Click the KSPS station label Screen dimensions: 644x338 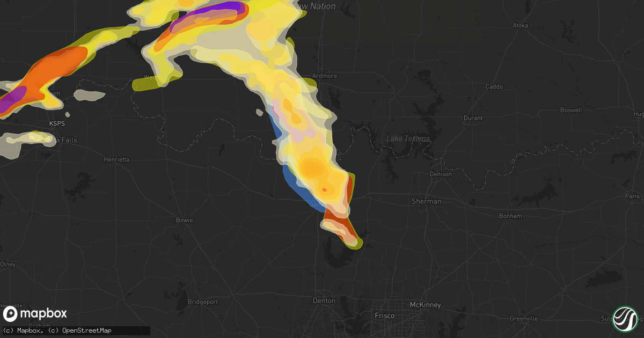pos(57,123)
